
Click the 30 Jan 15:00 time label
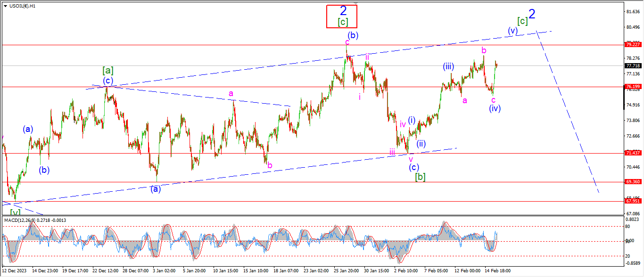point(376,271)
